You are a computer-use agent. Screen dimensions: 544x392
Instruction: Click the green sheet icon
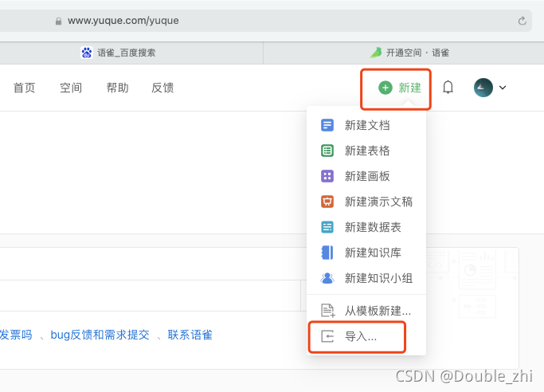tap(327, 151)
